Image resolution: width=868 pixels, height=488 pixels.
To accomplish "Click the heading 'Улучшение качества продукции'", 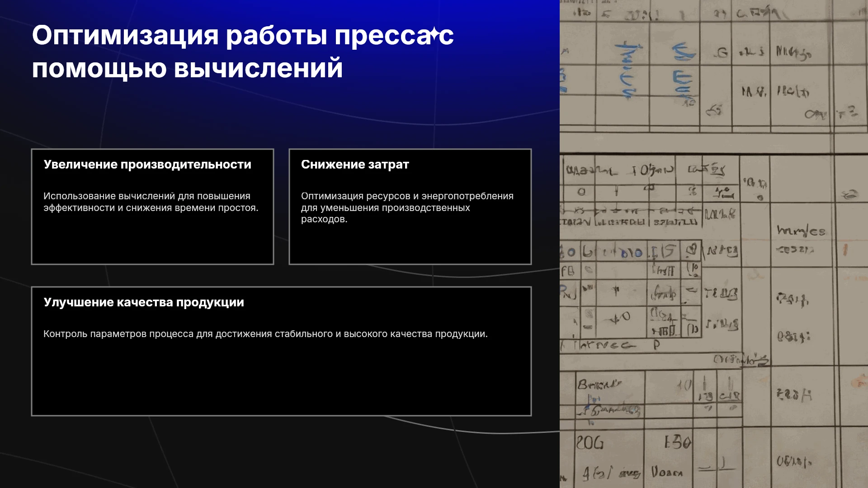I will coord(144,302).
